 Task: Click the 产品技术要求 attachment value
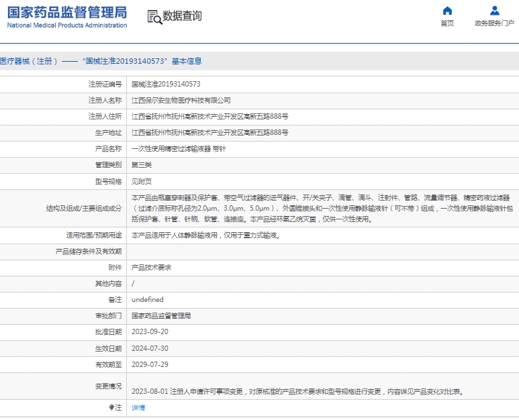point(151,268)
